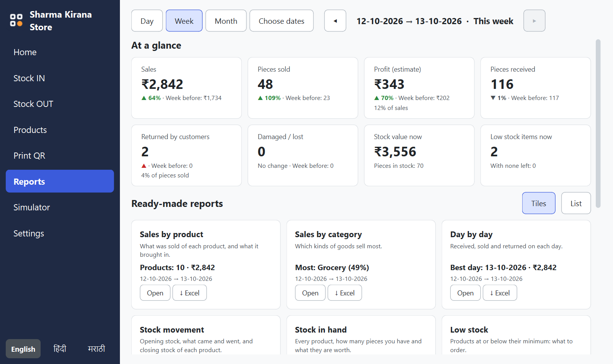Open Home in sidebar
This screenshot has height=364, width=613.
point(60,52)
